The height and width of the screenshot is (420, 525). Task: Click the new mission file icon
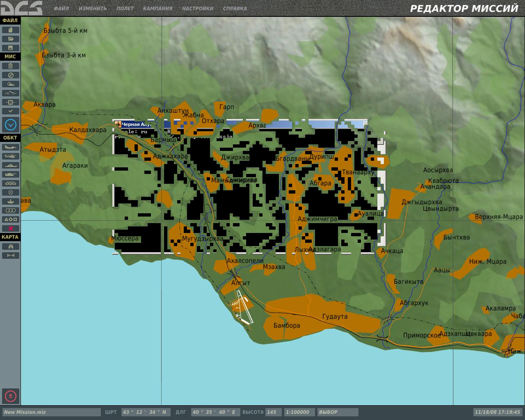[11, 30]
